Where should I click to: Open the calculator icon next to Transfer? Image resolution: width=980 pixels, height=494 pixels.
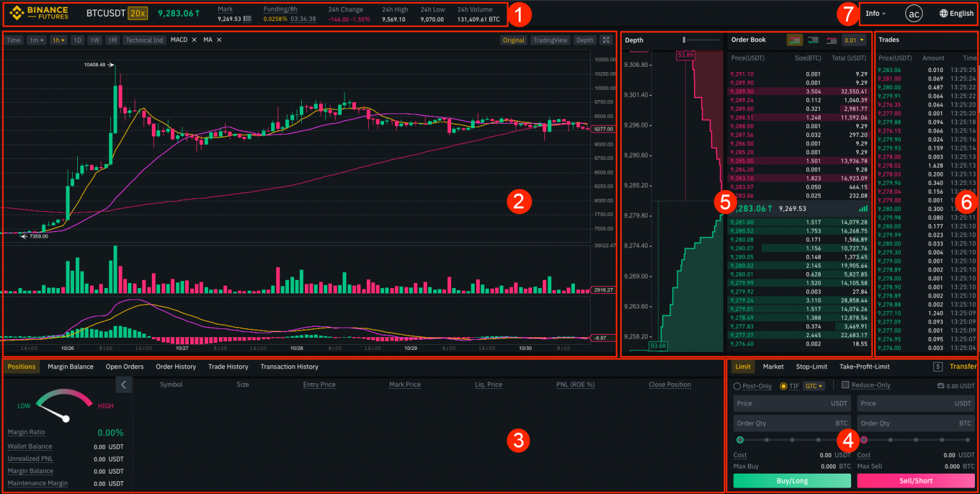point(937,366)
